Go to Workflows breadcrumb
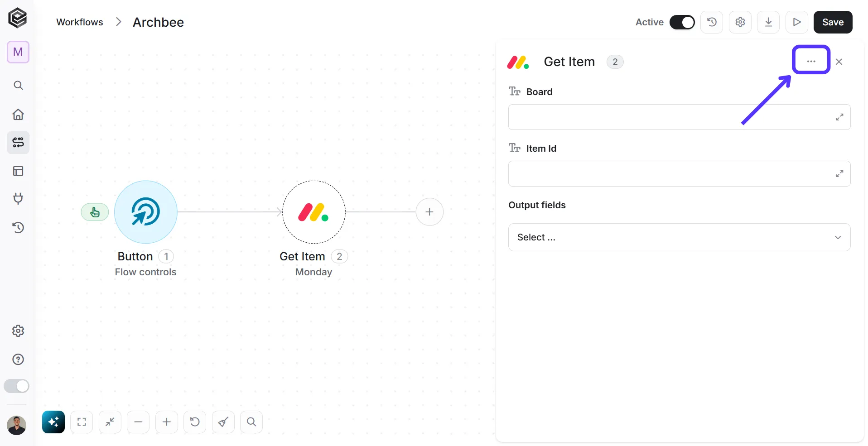Image resolution: width=868 pixels, height=446 pixels. click(x=80, y=22)
